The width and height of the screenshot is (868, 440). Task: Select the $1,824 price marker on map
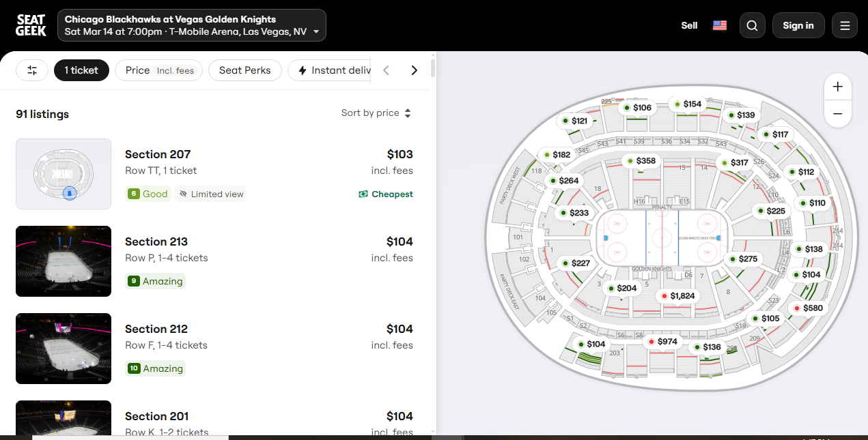677,296
